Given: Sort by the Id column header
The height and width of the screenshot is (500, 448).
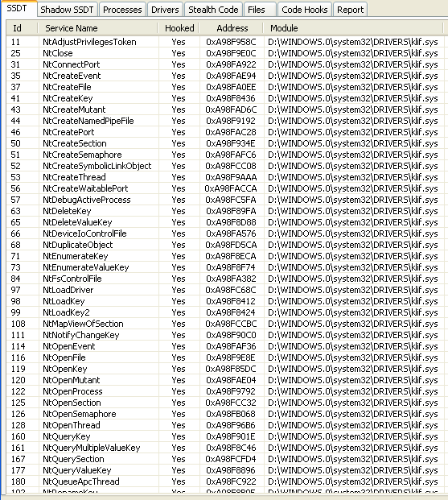Looking at the screenshot, I should (x=22, y=28).
